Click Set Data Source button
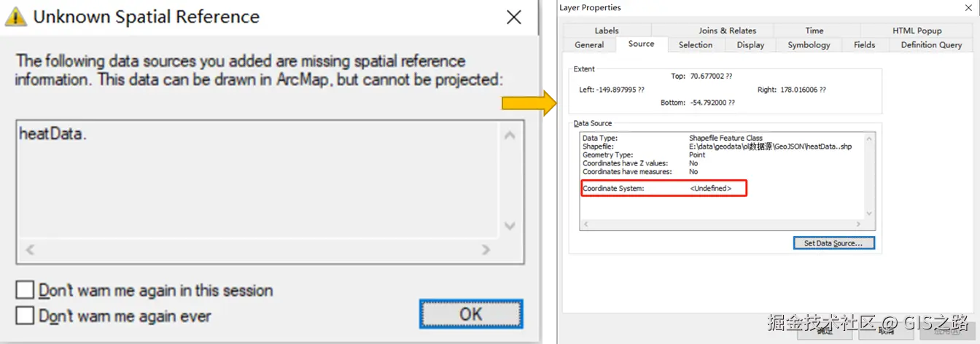Viewport: 980px width, 344px height. pos(833,243)
